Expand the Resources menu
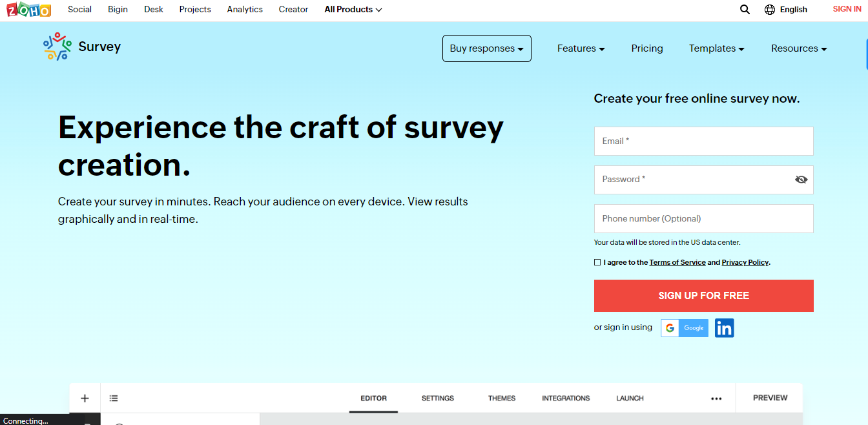This screenshot has height=425, width=868. [x=799, y=48]
